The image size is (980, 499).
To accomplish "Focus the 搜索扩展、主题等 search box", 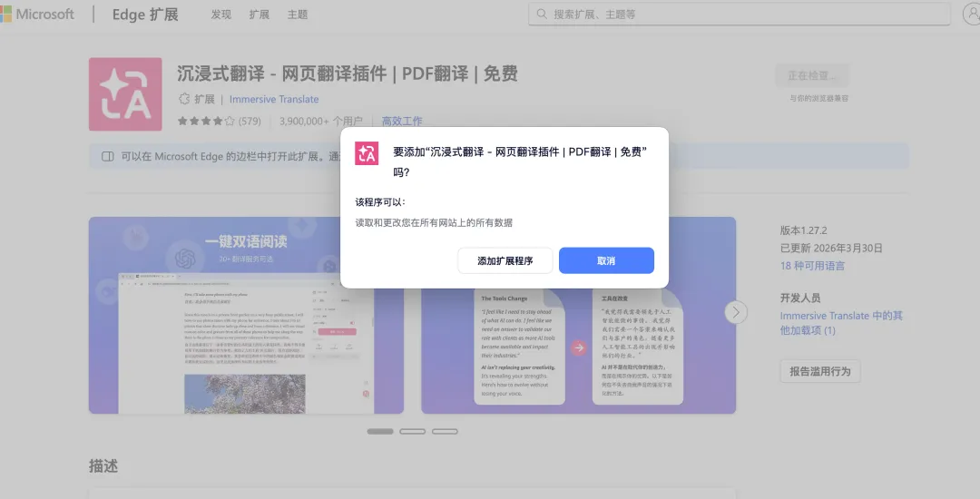I will [739, 14].
